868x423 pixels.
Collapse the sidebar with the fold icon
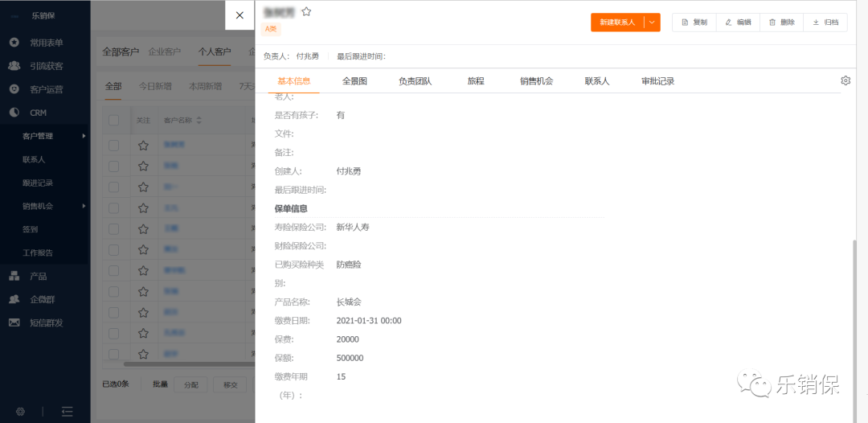(67, 412)
